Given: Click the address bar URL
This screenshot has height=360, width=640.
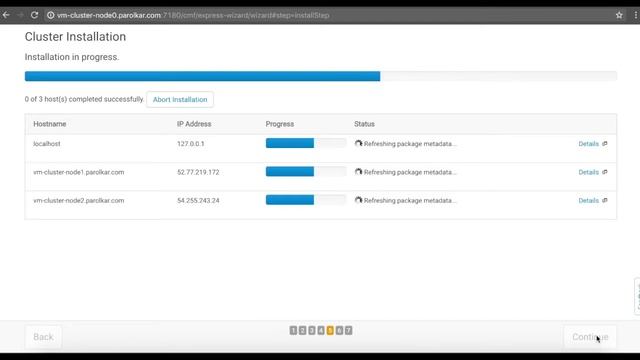Looking at the screenshot, I should (x=193, y=15).
